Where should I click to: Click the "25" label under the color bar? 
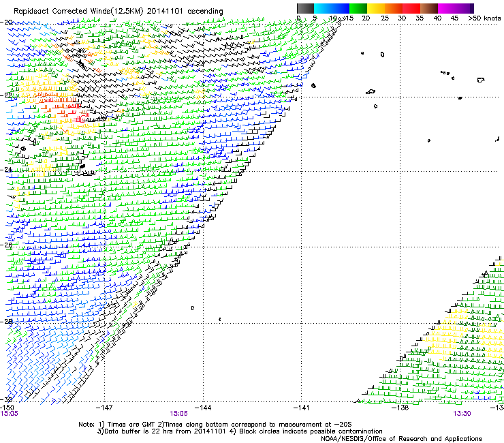point(385,18)
